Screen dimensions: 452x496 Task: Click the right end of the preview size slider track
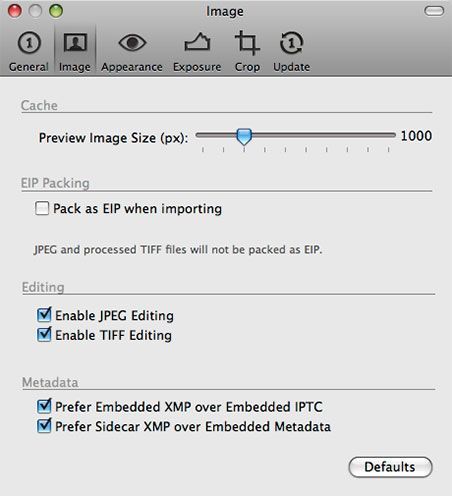tap(393, 135)
